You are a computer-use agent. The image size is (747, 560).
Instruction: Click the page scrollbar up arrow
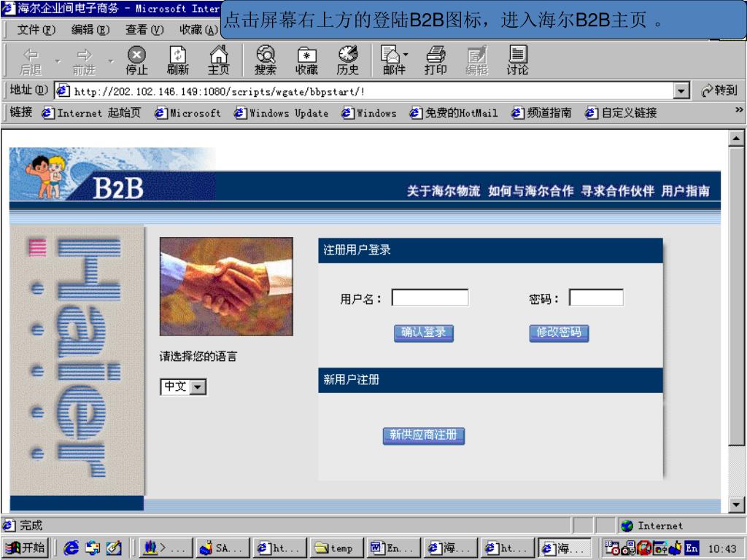point(736,139)
